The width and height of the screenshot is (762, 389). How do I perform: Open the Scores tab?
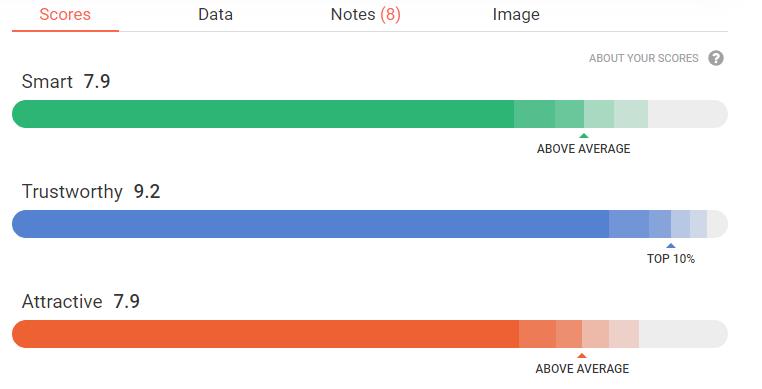point(65,15)
